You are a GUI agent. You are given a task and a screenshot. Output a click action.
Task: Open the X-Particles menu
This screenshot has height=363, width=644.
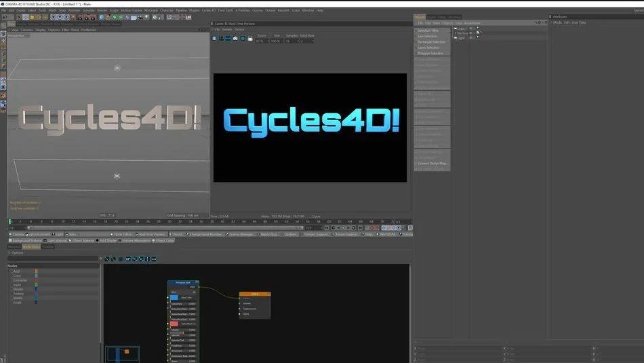point(242,10)
